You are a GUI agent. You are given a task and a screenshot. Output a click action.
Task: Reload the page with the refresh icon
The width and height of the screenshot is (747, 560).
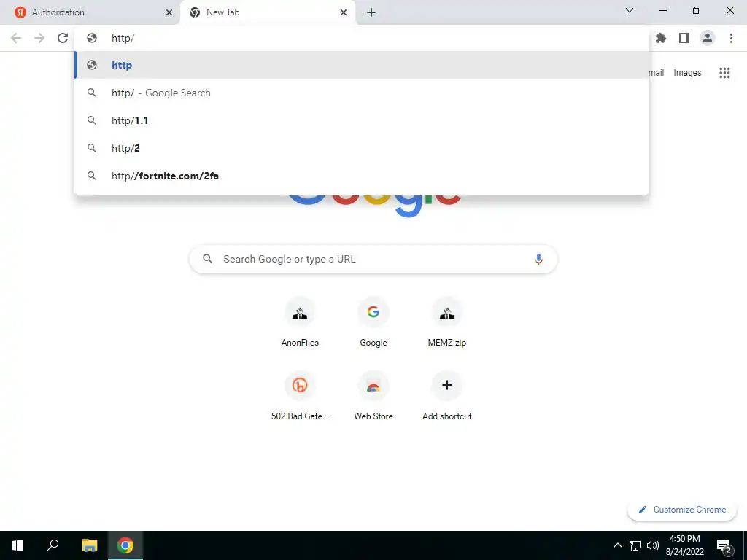click(x=63, y=38)
